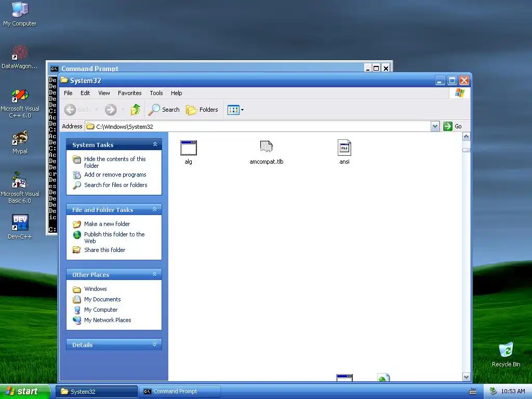Open the View menu

[104, 93]
